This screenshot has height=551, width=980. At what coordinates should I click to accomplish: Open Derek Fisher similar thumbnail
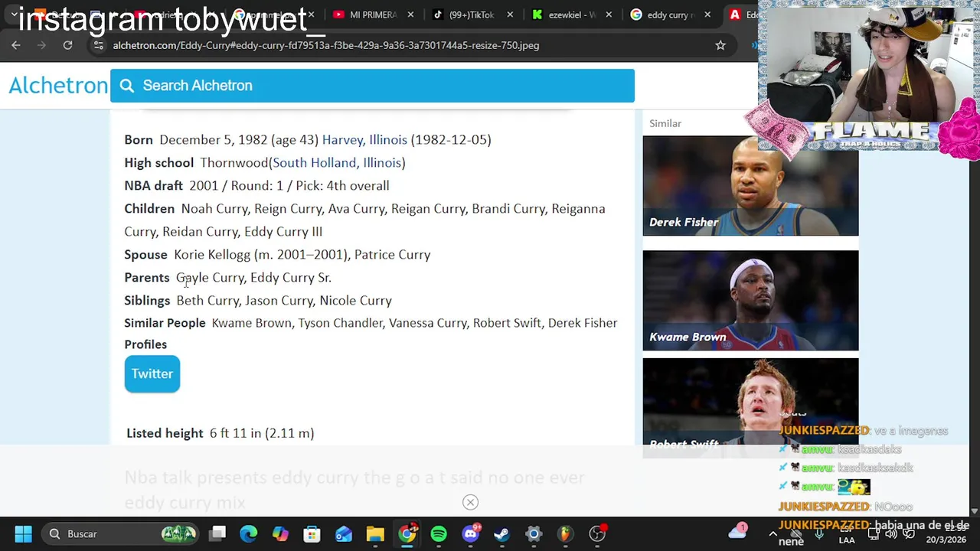(x=750, y=186)
